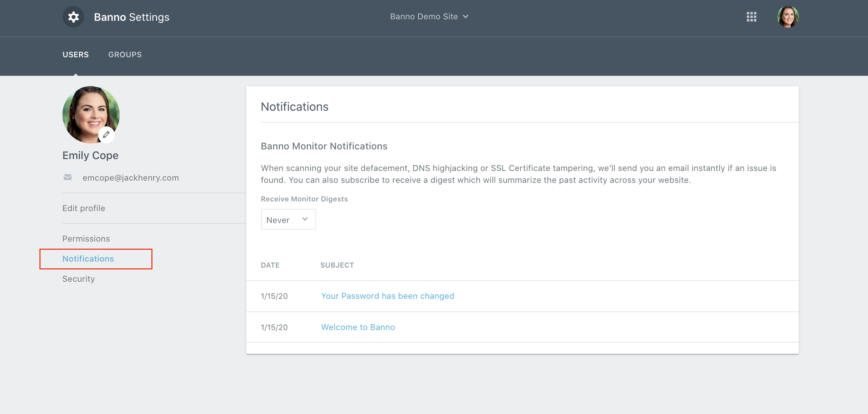Screen dimensions: 868x414
Task: Open the apps grid launcher icon
Action: coord(751,17)
